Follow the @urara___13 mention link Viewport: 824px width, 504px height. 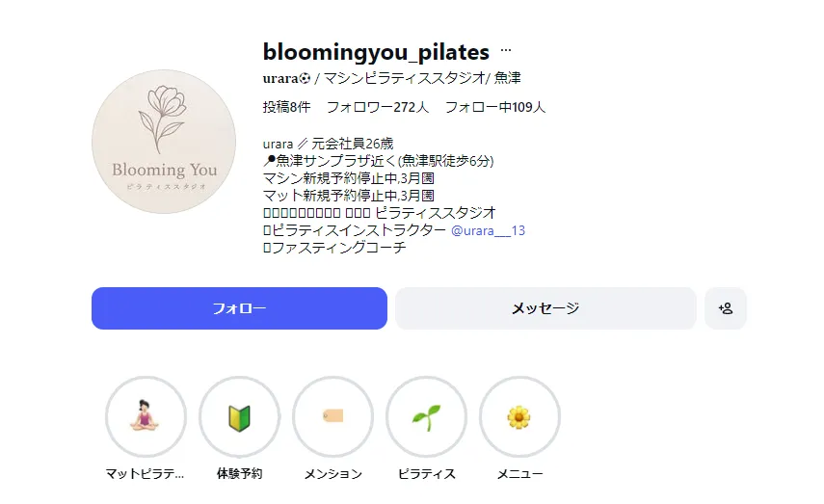(488, 231)
